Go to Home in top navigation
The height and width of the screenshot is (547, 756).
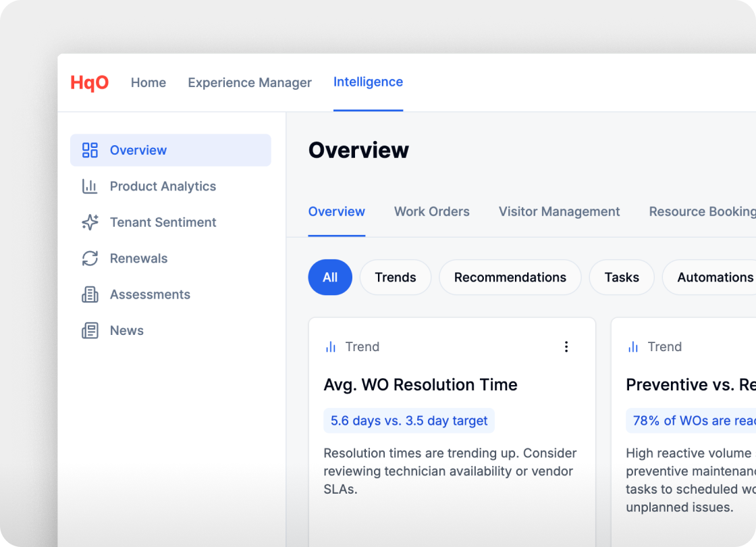[148, 82]
